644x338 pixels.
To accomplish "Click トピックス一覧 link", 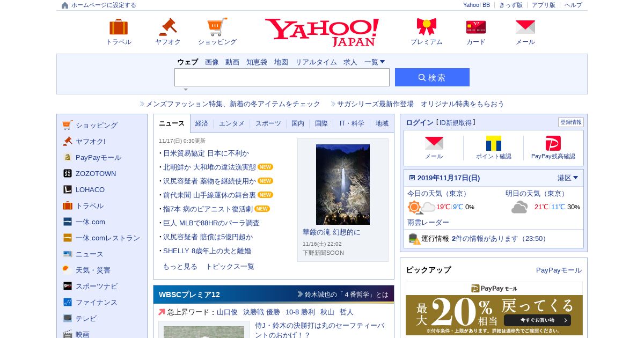I will click(x=230, y=267).
